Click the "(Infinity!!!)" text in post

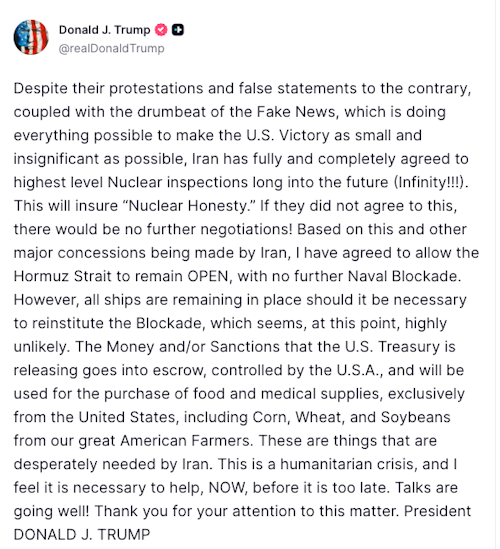(x=431, y=182)
